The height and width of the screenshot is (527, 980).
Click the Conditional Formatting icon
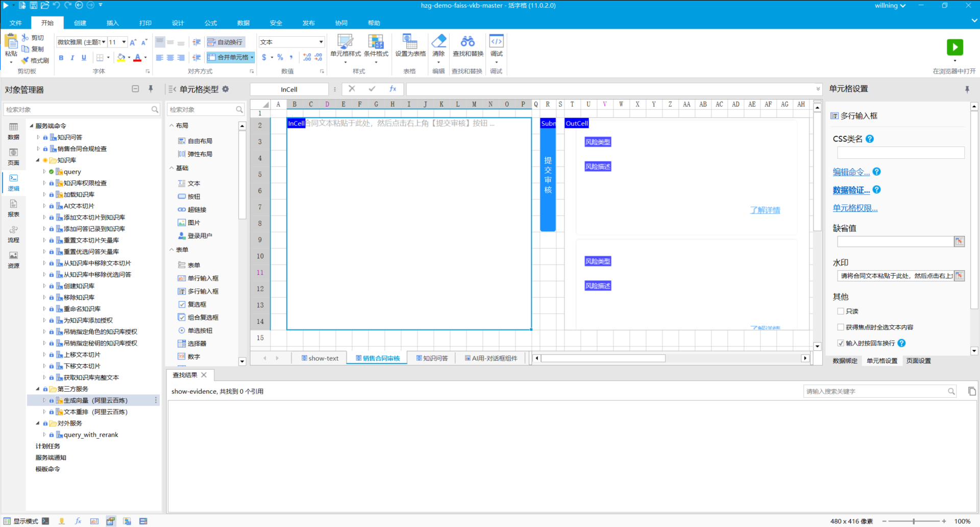(x=376, y=42)
